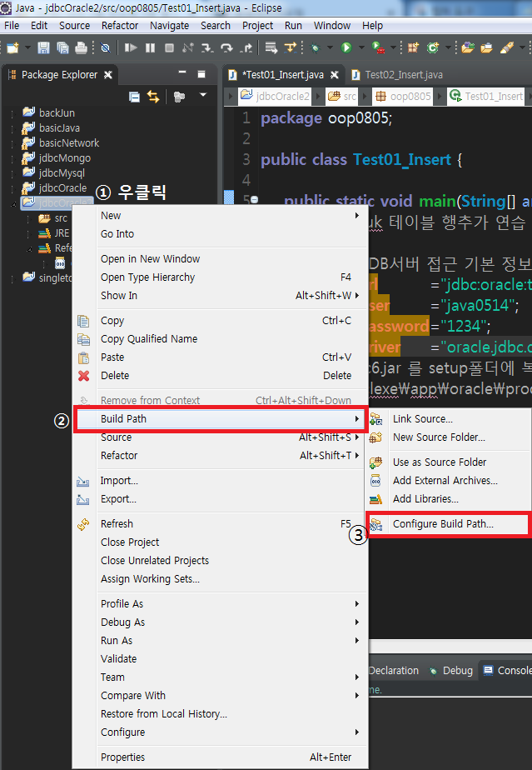The image size is (532, 770).
Task: Expand the backJun project node
Action: [13, 113]
